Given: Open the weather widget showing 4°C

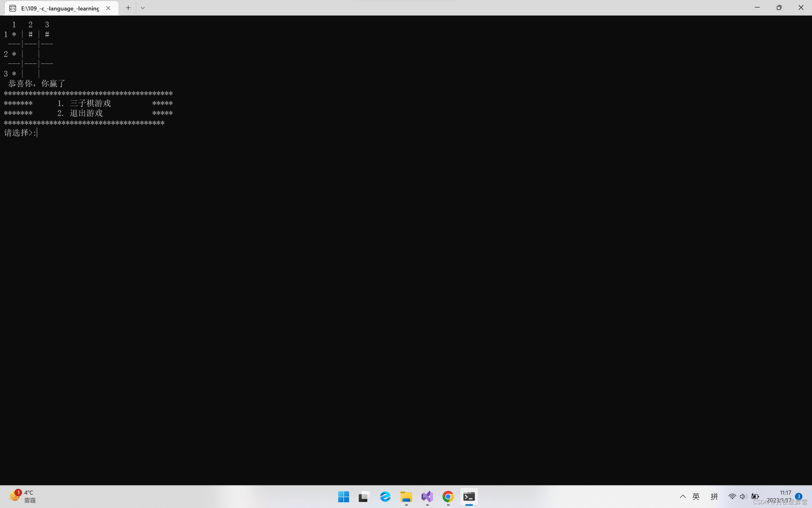Looking at the screenshot, I should tap(23, 496).
